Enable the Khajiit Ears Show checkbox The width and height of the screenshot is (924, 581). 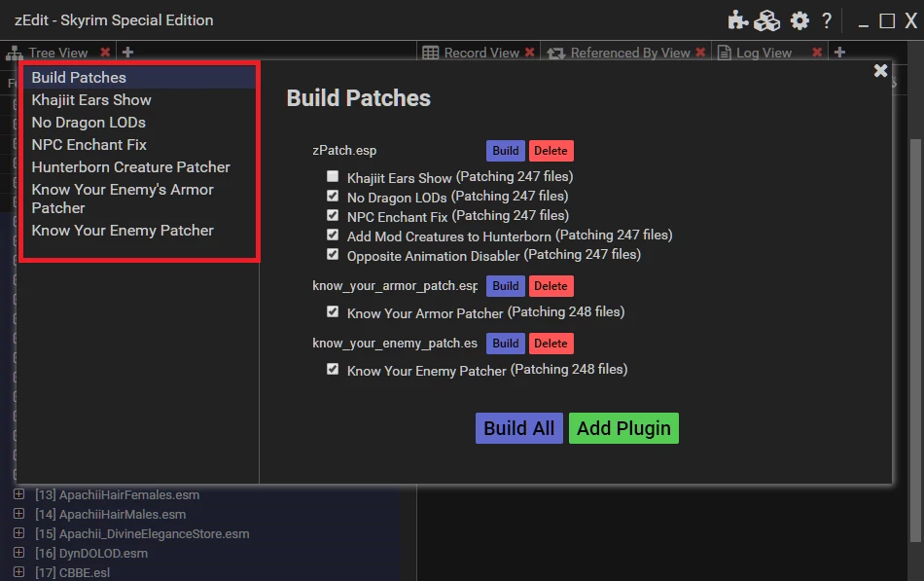coord(333,176)
